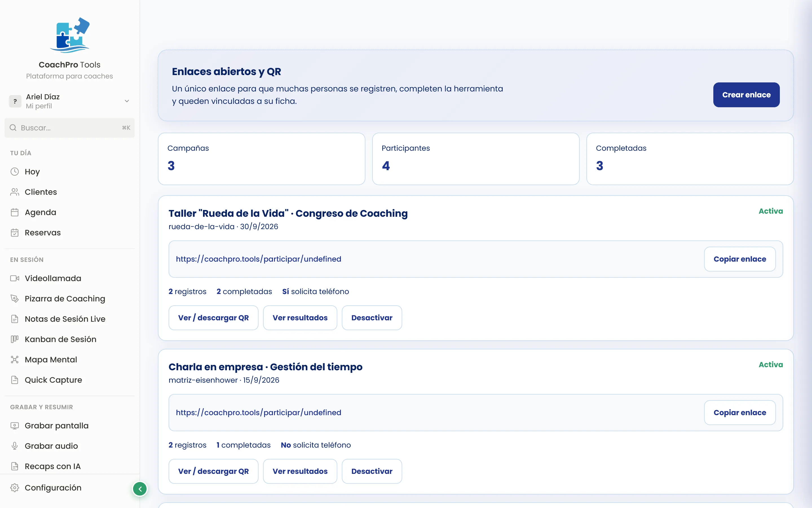The height and width of the screenshot is (508, 812).
Task: Click "No solicita teléfono" text
Action: (316, 445)
